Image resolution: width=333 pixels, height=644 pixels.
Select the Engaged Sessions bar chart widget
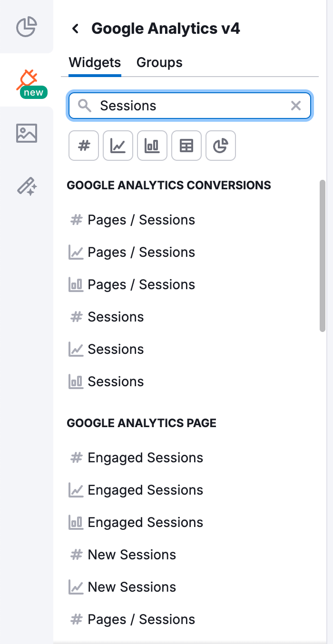coord(145,522)
